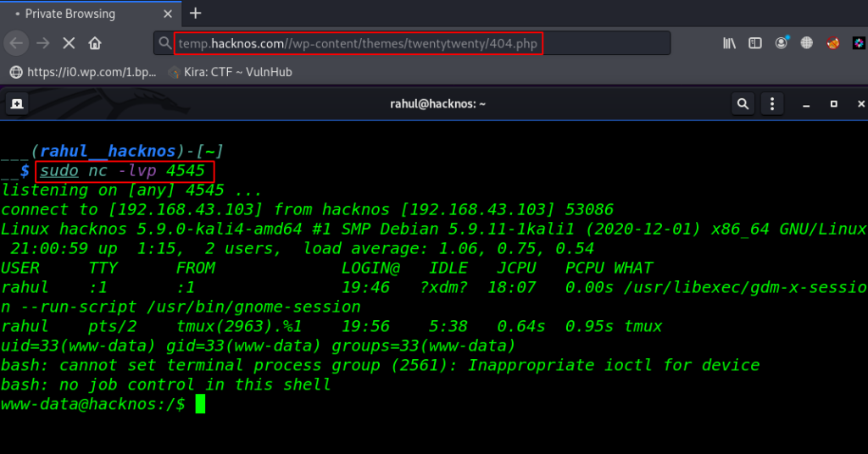The height and width of the screenshot is (454, 868).
Task: Open terminal search magnifier button
Action: coord(743,104)
